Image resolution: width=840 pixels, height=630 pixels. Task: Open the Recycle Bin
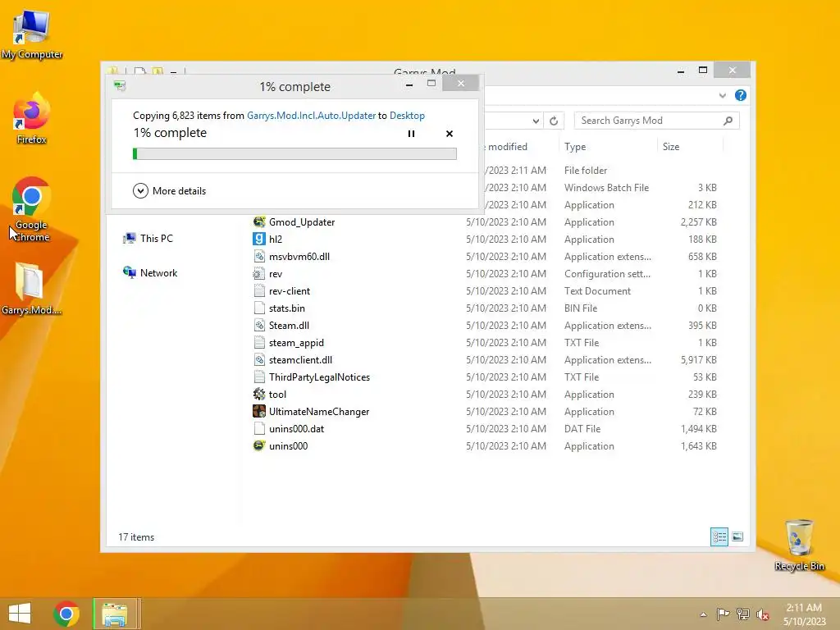[799, 545]
